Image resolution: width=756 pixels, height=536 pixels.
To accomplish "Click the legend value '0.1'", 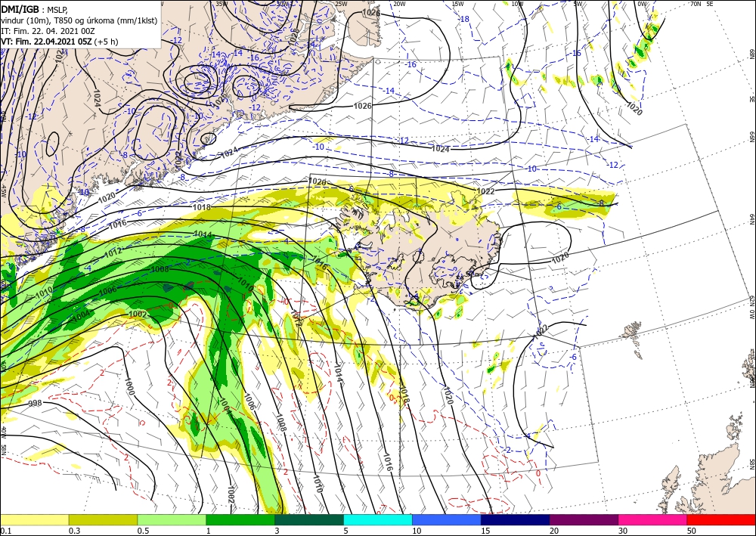I will [5, 531].
